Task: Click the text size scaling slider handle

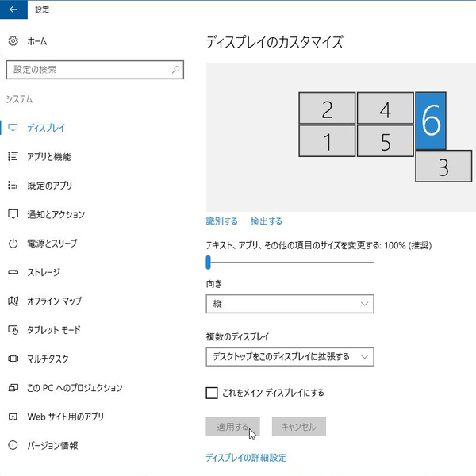Action: click(x=208, y=263)
